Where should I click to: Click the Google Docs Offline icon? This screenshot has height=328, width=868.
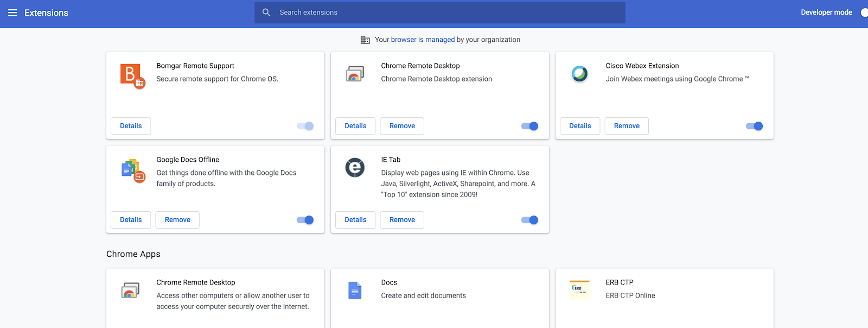(x=133, y=171)
